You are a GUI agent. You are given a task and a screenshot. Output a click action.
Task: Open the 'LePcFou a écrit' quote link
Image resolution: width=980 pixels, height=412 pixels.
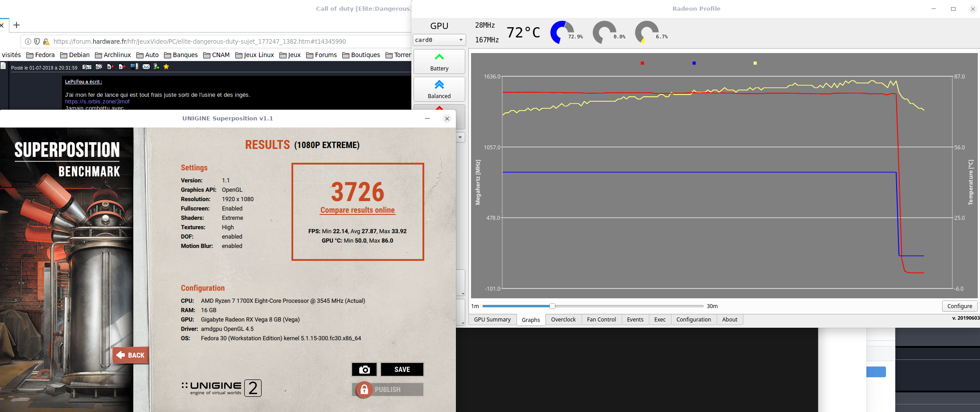pos(83,82)
